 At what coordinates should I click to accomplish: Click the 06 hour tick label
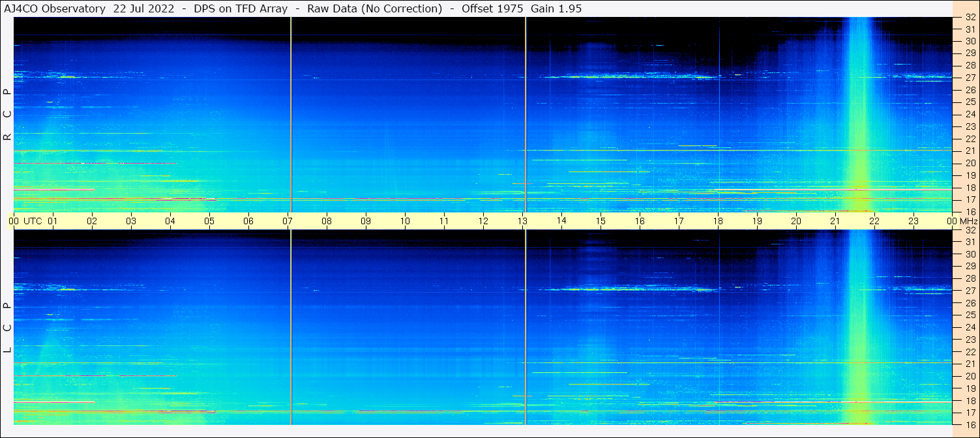click(248, 221)
